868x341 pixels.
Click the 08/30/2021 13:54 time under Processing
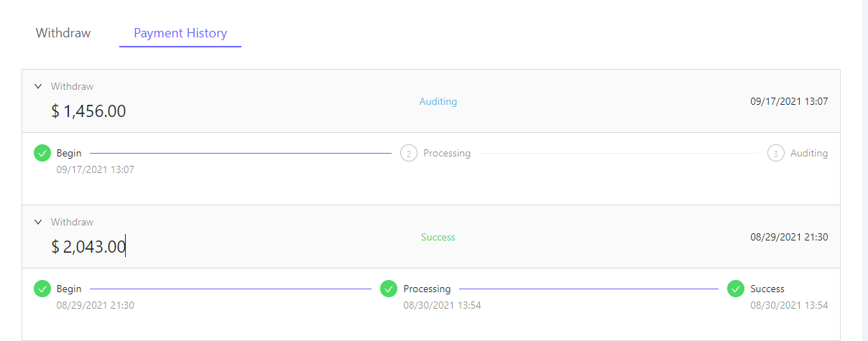(x=442, y=305)
